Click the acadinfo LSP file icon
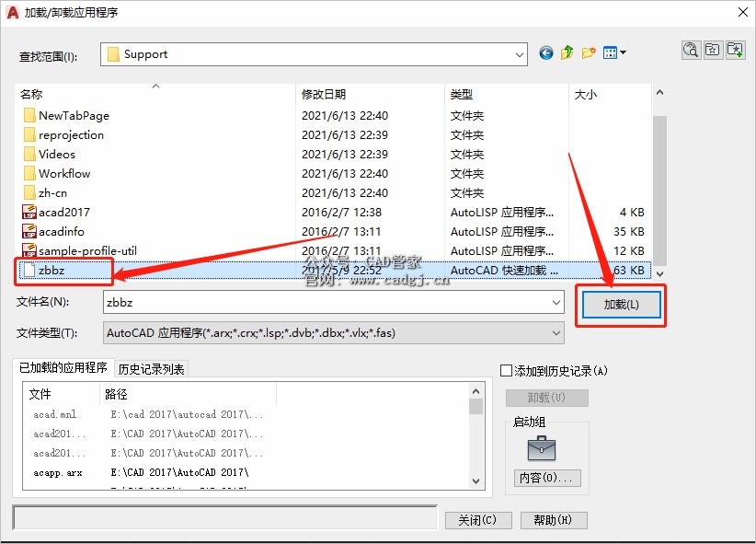This screenshot has height=544, width=756. click(x=29, y=231)
